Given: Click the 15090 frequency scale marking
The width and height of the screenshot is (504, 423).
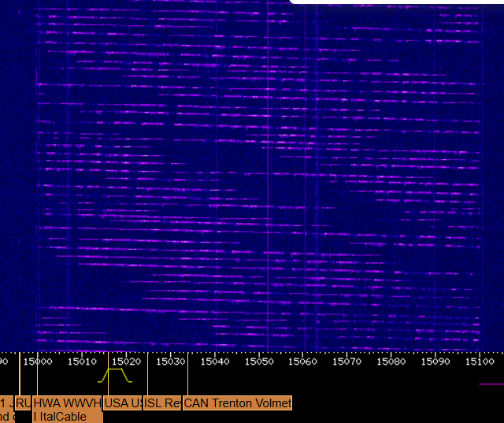Looking at the screenshot, I should (435, 362).
